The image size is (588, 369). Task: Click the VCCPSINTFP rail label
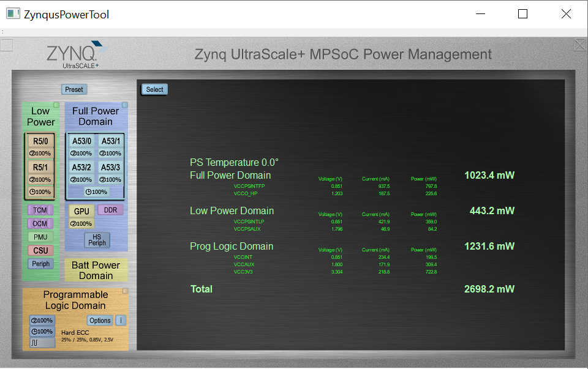coord(249,186)
